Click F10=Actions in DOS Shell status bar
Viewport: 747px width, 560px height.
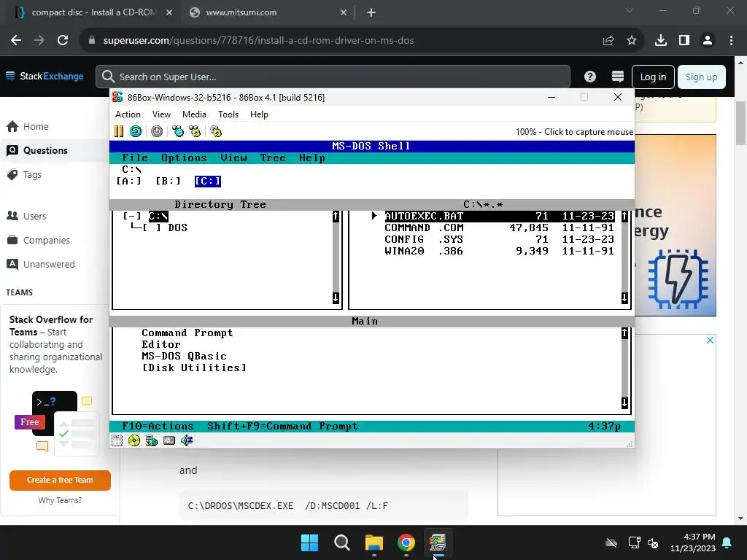[158, 426]
